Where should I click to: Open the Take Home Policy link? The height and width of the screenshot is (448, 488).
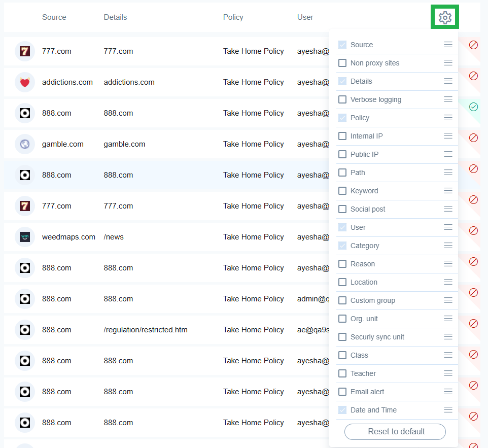(x=253, y=51)
